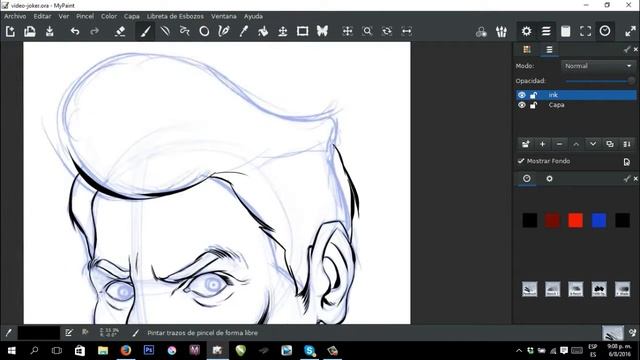Undo the last stroke
Image resolution: width=640 pixels, height=360 pixels.
(x=75, y=31)
